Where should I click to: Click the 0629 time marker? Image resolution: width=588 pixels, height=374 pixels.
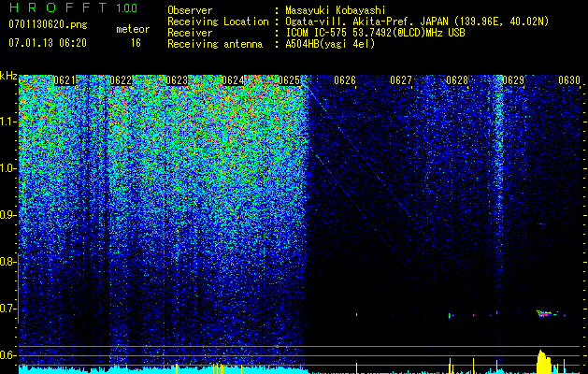pyautogui.click(x=513, y=80)
